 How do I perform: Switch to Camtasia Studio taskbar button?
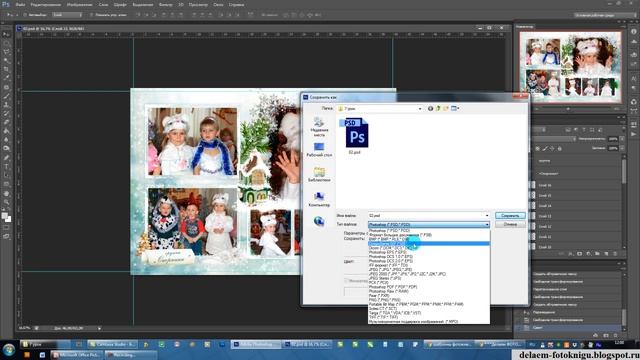tap(113, 345)
